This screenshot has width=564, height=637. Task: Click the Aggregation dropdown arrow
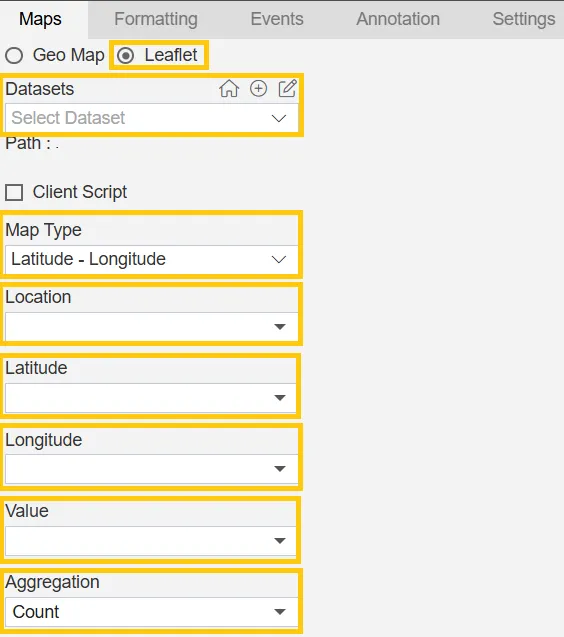(280, 612)
